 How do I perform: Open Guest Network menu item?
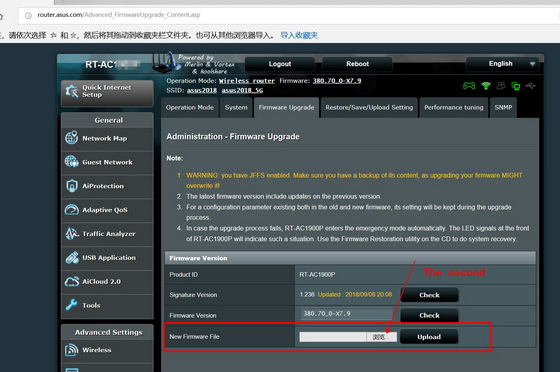pos(107,162)
